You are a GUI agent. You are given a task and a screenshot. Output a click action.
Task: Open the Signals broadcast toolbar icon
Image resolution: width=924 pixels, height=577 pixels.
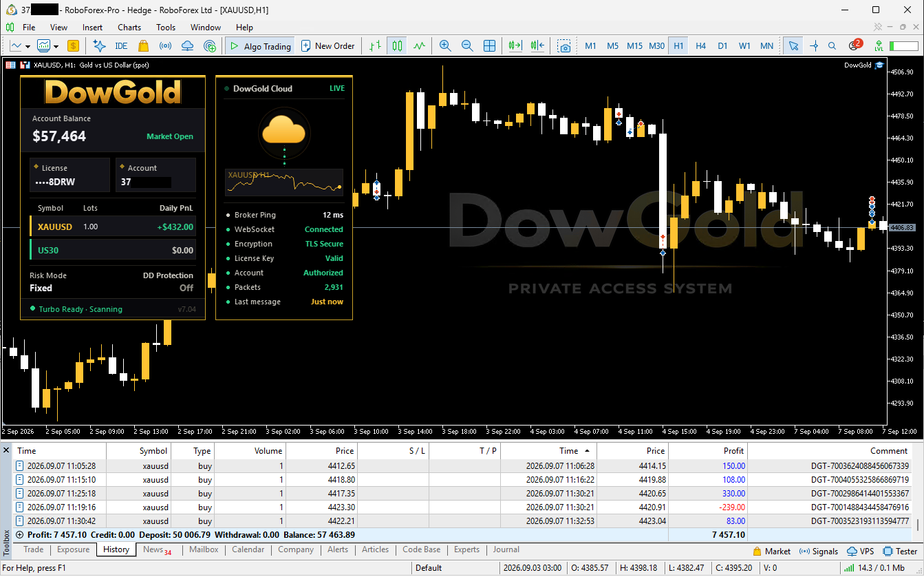[x=165, y=46]
